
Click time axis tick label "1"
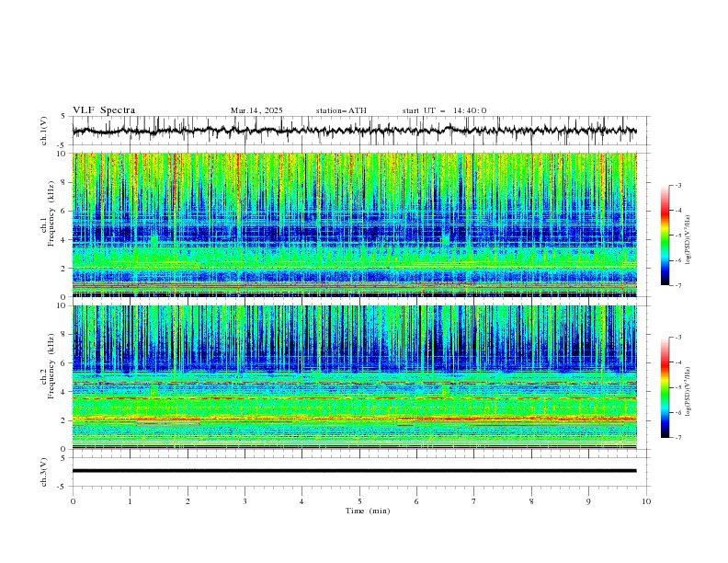130,501
